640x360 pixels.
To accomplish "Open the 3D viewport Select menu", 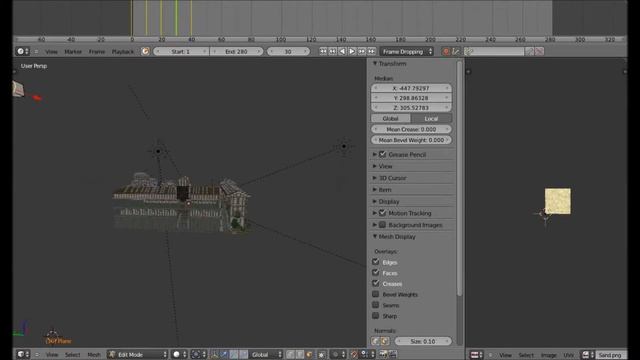I will pyautogui.click(x=72, y=355).
